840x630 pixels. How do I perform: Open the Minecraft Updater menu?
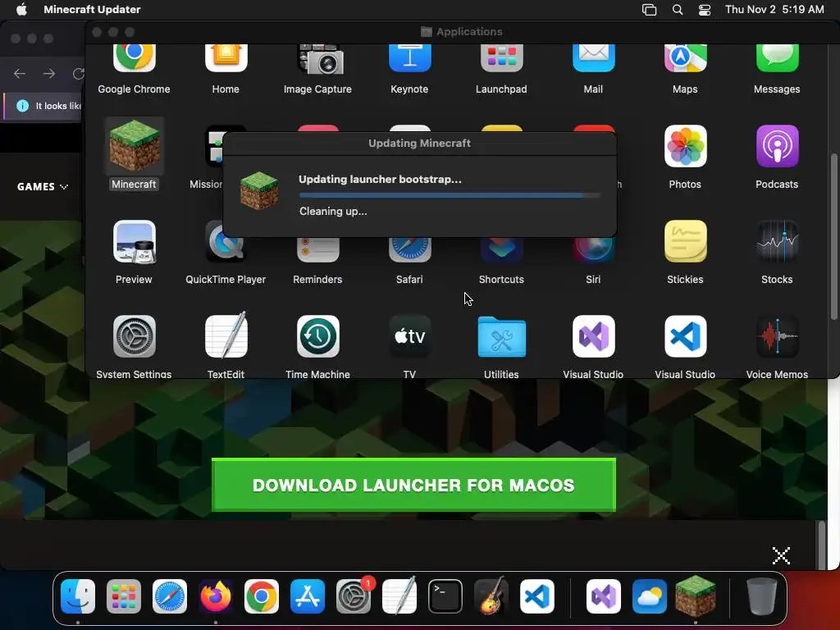click(x=92, y=9)
